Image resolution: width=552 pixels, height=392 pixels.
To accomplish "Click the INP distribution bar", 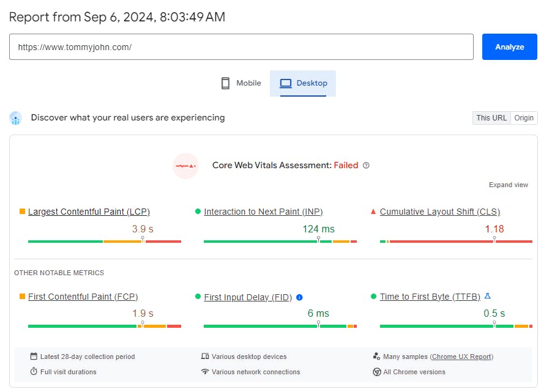I will (280, 242).
